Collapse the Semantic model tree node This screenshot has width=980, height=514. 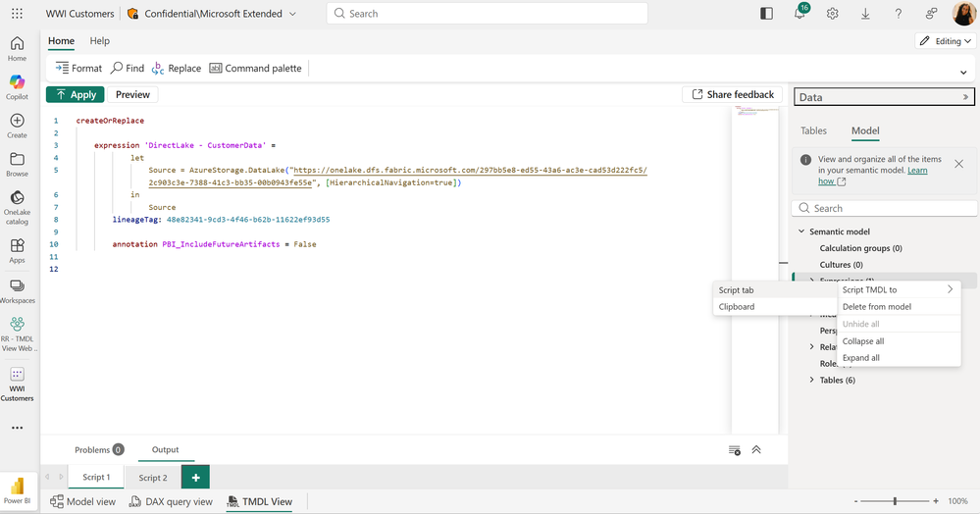point(801,231)
